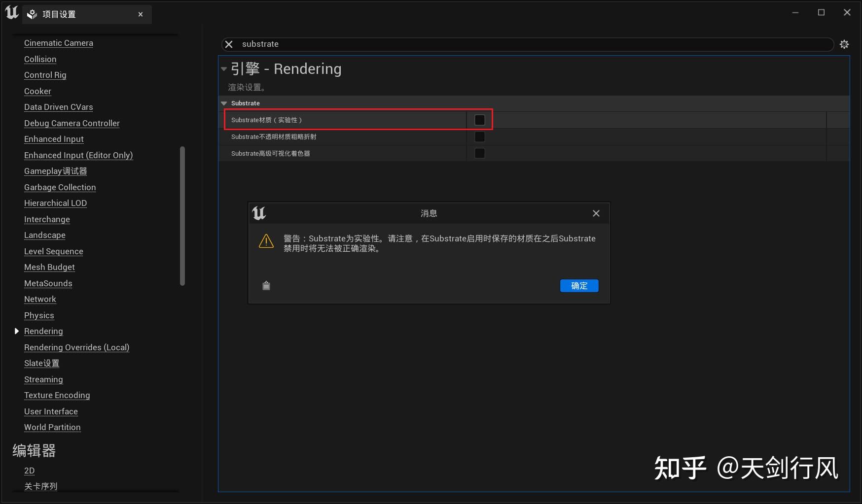
Task: Click the clipboard copy icon in the warning dialog
Action: tap(266, 286)
